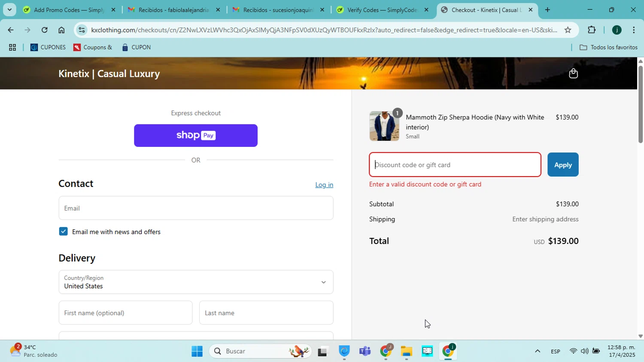Open the browser home page
This screenshot has width=644, height=362.
click(x=61, y=30)
